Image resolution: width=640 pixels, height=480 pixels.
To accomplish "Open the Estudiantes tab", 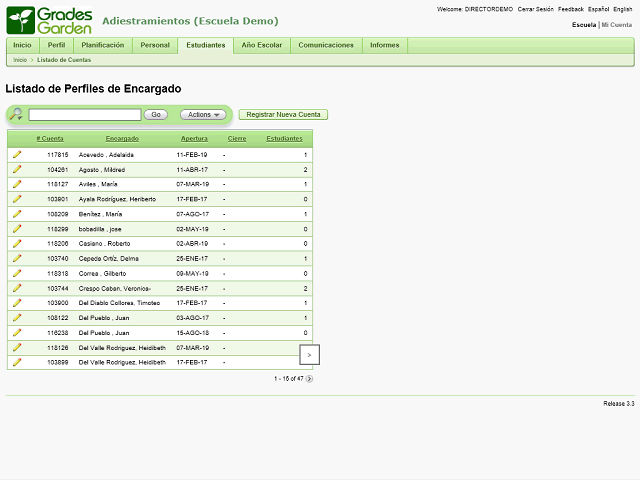I will (x=205, y=45).
